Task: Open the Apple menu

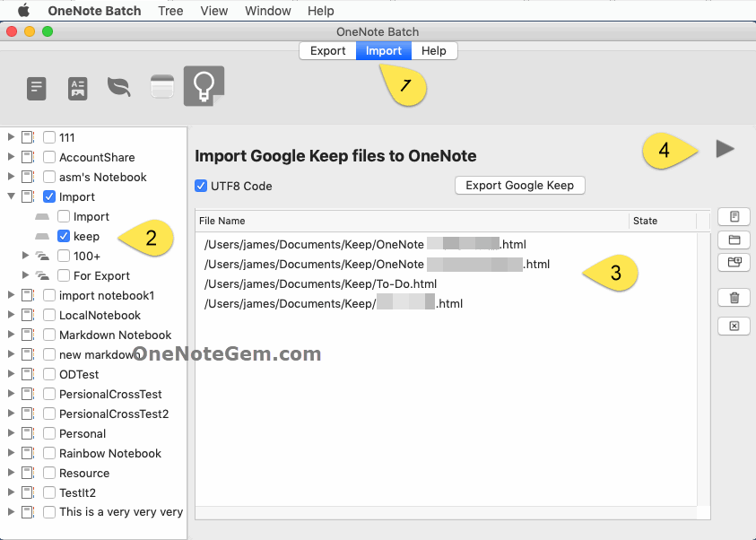Action: [23, 11]
